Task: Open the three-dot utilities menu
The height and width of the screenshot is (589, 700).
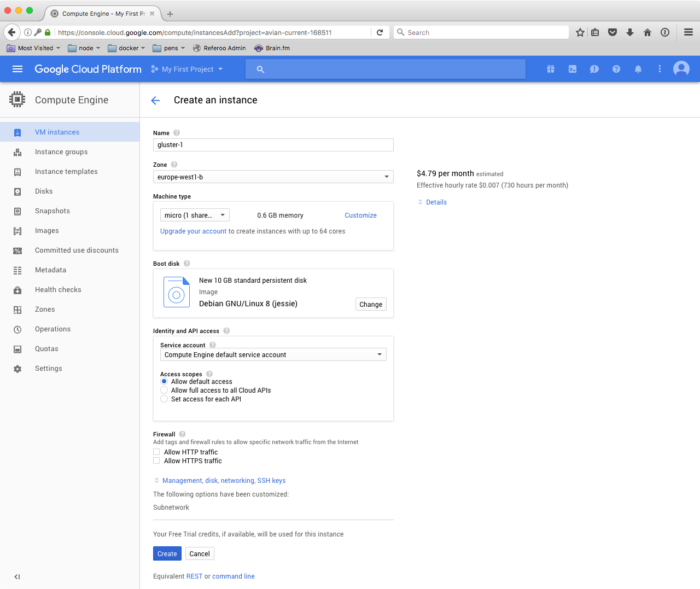Action: [x=660, y=69]
